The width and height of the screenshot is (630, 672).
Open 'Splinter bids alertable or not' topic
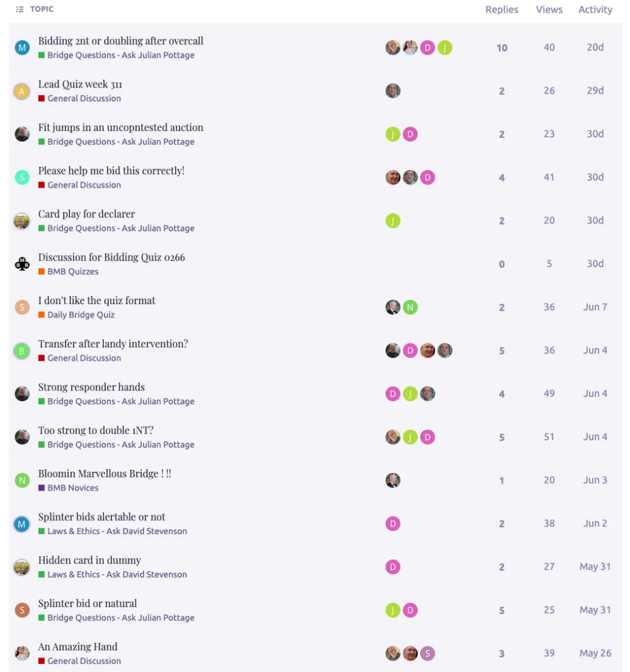(x=101, y=517)
